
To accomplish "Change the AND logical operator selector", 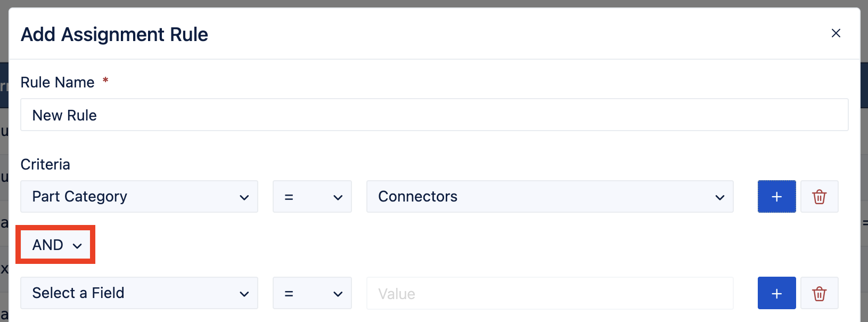I will (55, 245).
